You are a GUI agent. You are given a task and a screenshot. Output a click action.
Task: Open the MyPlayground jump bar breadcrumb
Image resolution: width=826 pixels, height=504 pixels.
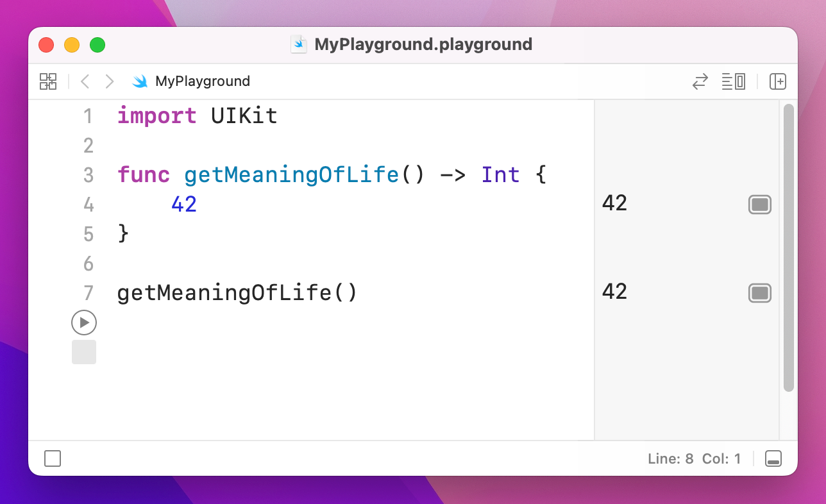coord(203,81)
